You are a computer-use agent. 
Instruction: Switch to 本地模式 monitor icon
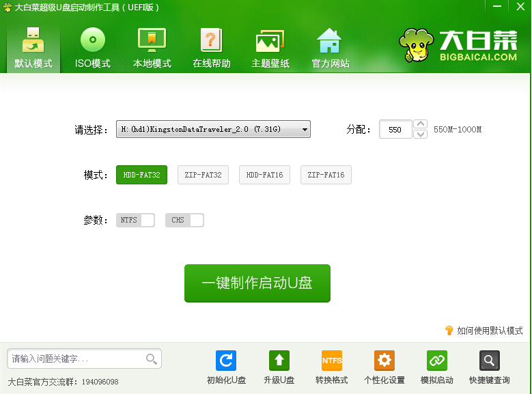click(x=152, y=41)
